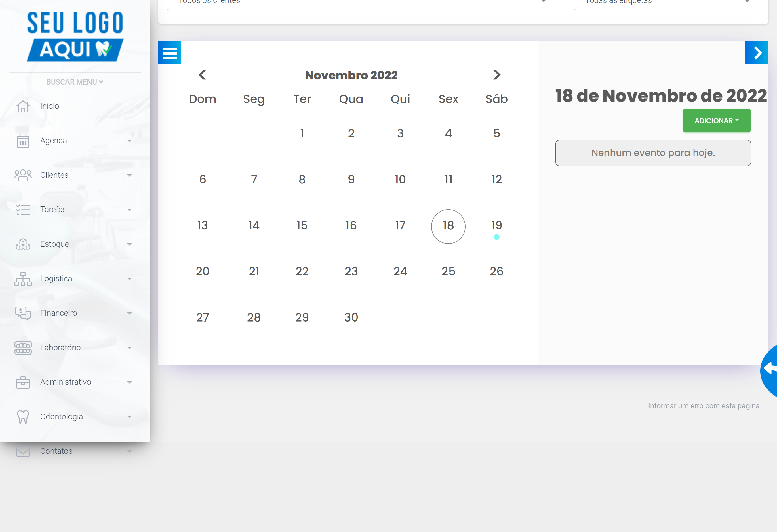Select November 10 in calendar

(400, 179)
